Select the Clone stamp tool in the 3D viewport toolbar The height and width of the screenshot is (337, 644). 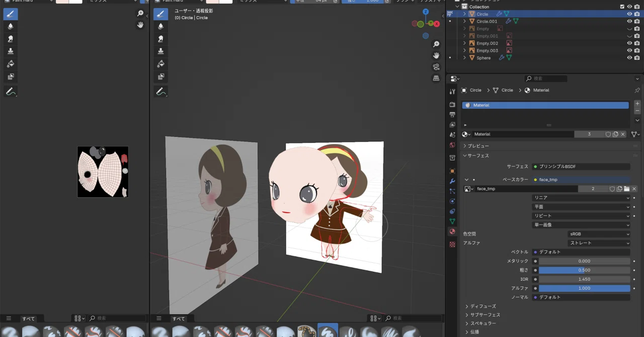[160, 51]
